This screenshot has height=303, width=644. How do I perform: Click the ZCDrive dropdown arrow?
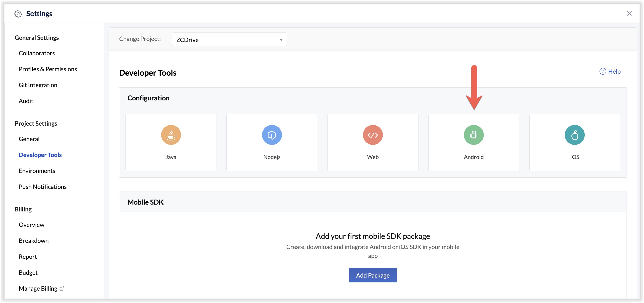[281, 40]
